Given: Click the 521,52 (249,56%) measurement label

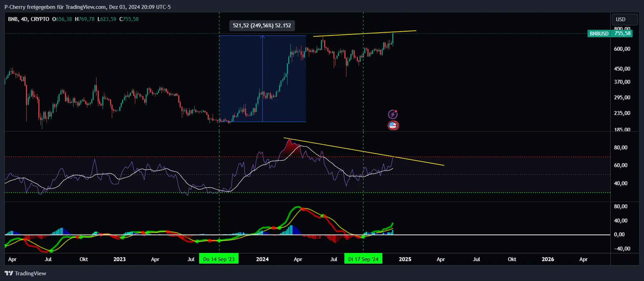Looking at the screenshot, I should 262,26.
